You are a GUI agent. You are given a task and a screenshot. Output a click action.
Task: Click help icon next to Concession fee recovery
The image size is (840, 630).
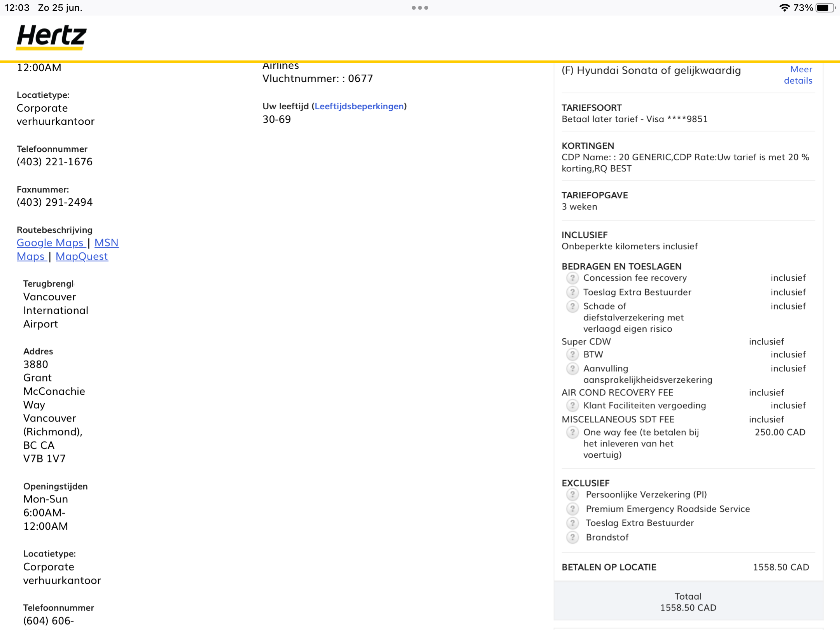(572, 278)
